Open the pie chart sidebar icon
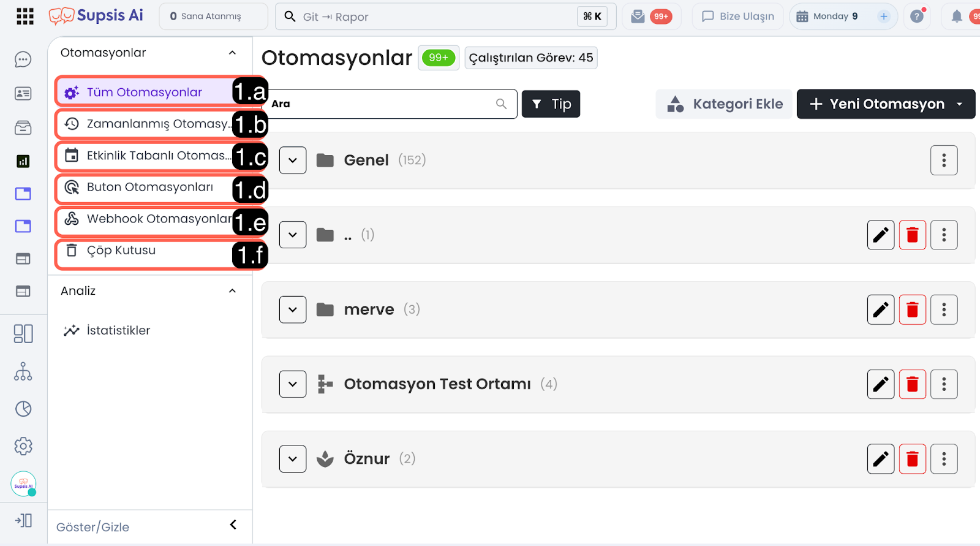980x546 pixels. point(23,409)
